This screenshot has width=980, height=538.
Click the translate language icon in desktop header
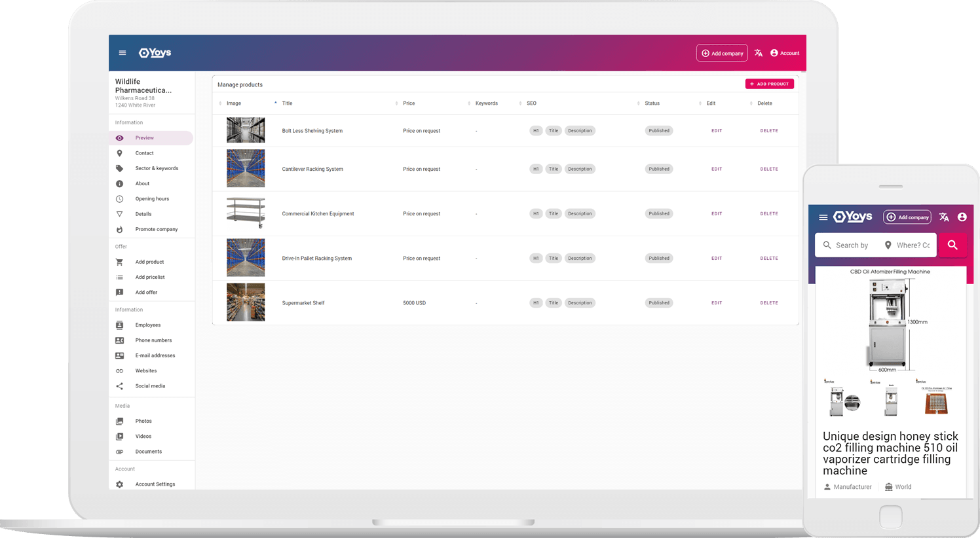pos(758,53)
